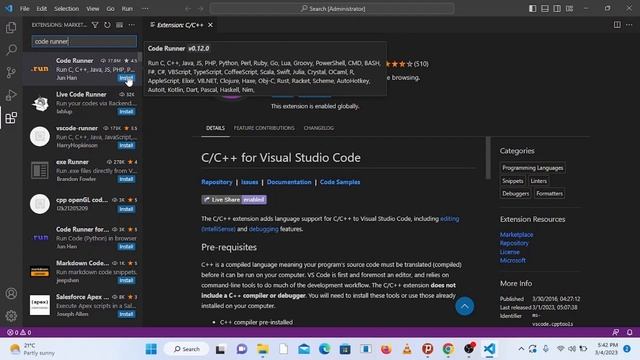Open the Explorer view in activity bar
The image size is (640, 360).
pos(11,27)
